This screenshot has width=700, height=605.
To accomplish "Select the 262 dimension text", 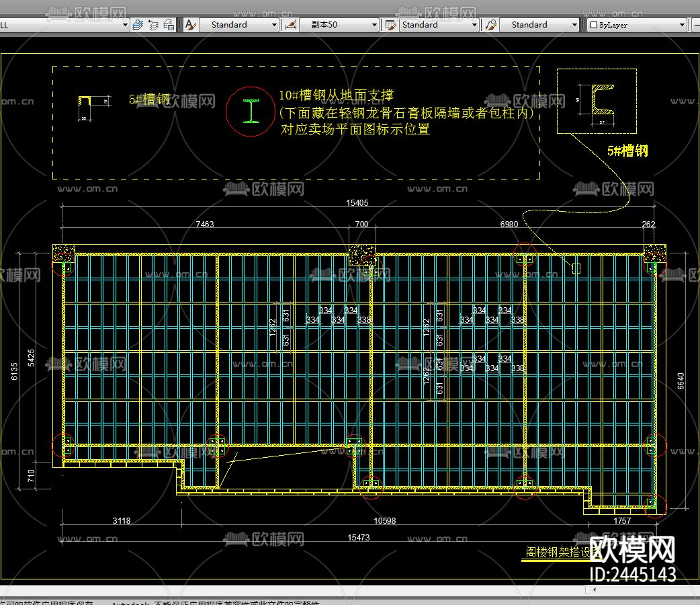I will (x=649, y=224).
